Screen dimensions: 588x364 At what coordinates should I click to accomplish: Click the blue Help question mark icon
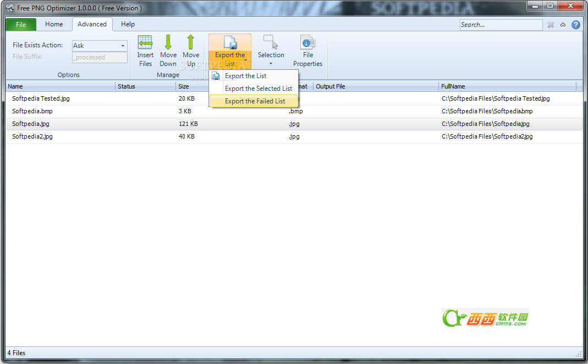point(576,25)
